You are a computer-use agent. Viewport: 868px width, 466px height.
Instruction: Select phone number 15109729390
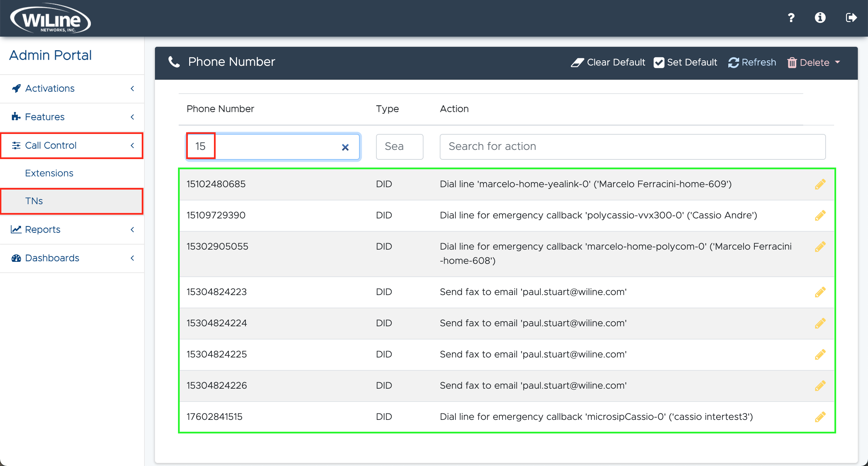(x=216, y=215)
